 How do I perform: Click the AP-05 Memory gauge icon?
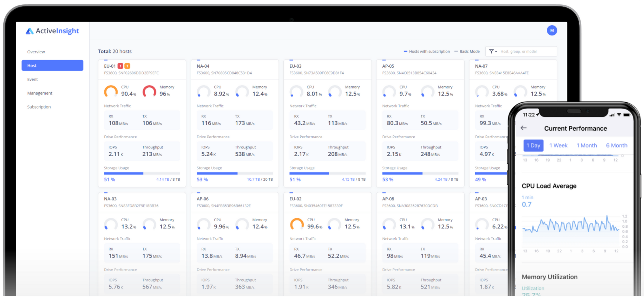pyautogui.click(x=428, y=91)
